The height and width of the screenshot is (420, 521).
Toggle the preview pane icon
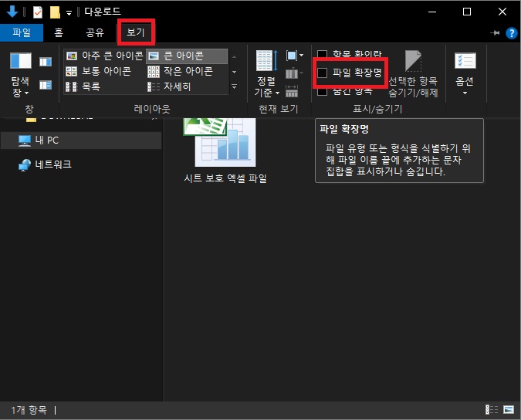(x=46, y=62)
